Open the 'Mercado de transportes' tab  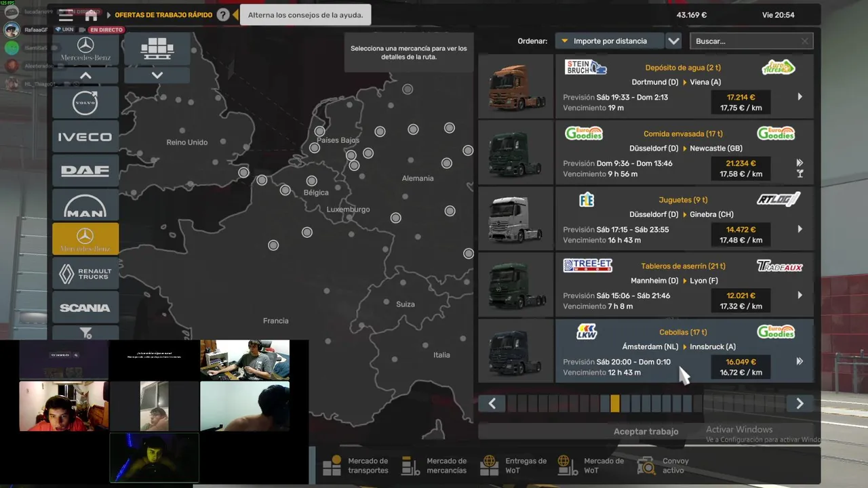coord(356,466)
